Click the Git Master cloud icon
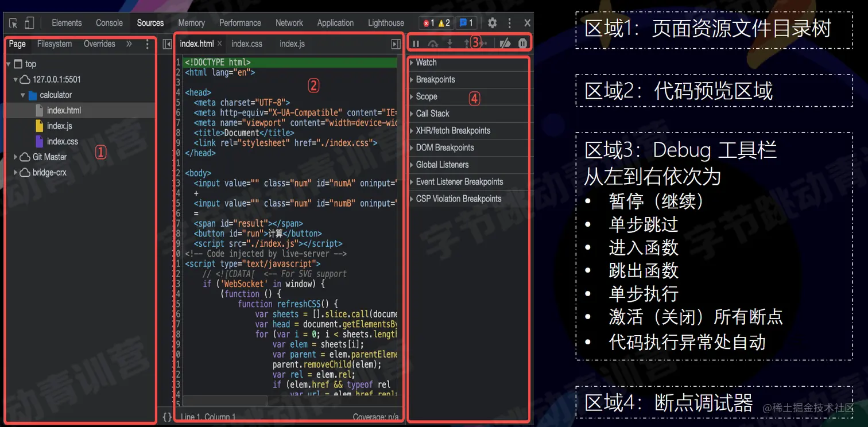Viewport: 868px width, 427px height. tap(25, 157)
